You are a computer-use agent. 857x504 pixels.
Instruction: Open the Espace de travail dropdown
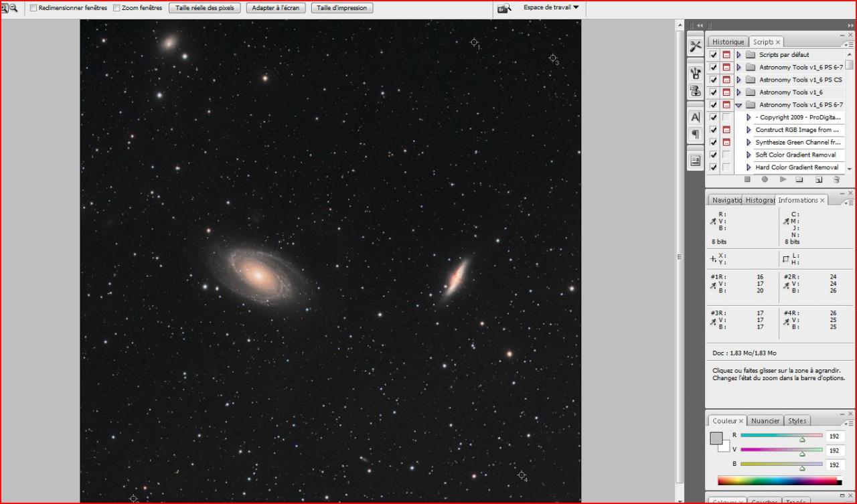click(551, 7)
